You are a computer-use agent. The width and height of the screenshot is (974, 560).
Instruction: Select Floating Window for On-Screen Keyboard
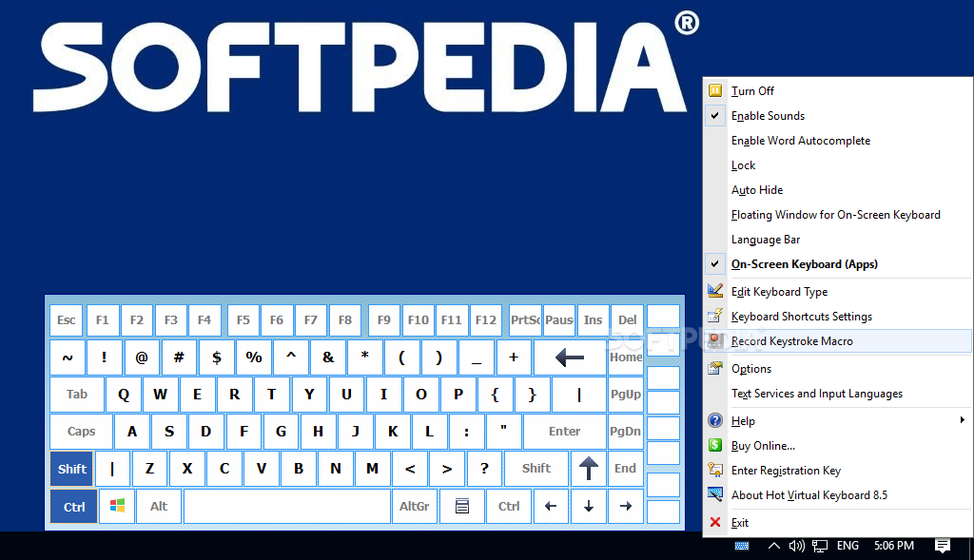[835, 214]
